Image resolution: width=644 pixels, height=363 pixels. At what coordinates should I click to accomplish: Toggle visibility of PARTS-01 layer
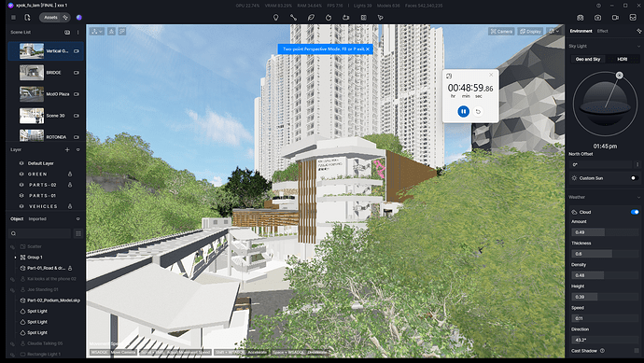click(21, 195)
